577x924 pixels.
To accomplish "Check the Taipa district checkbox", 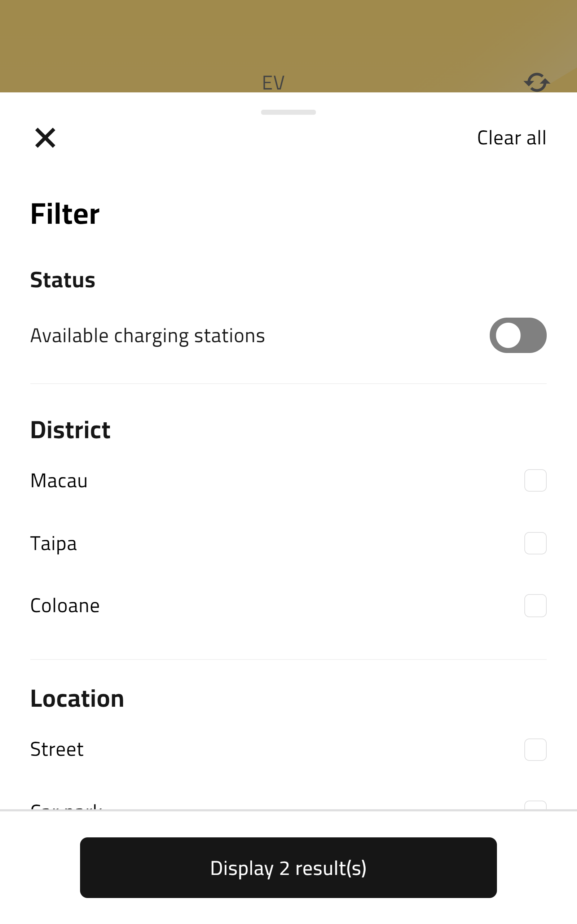I will (x=536, y=543).
